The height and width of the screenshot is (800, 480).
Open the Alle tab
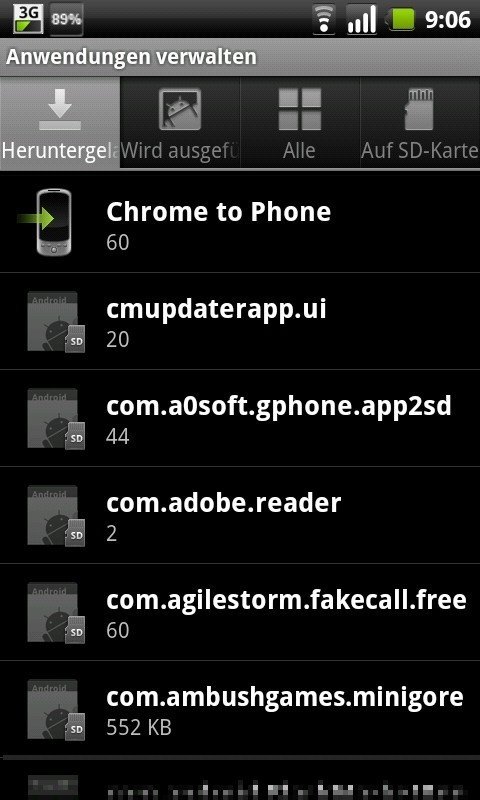300,123
